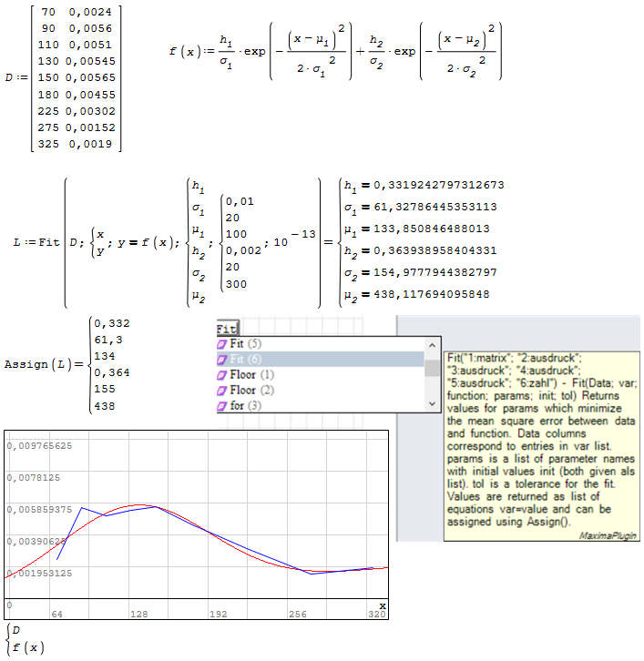Click the icon beside for (3) entry
This screenshot has width=644, height=661.
pyautogui.click(x=221, y=406)
